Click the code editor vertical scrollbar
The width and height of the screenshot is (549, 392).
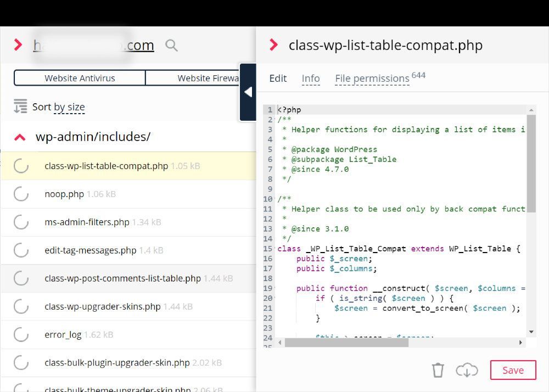[x=531, y=159]
